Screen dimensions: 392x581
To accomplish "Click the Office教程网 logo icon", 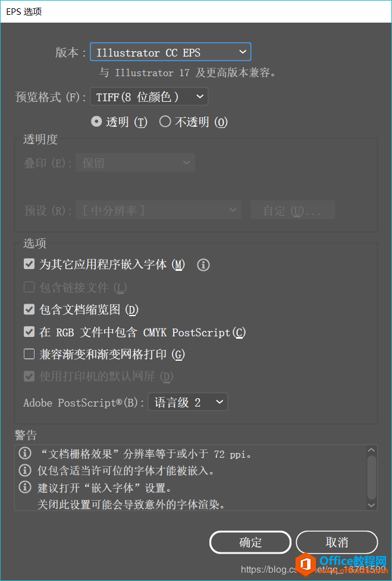I will pos(307,564).
